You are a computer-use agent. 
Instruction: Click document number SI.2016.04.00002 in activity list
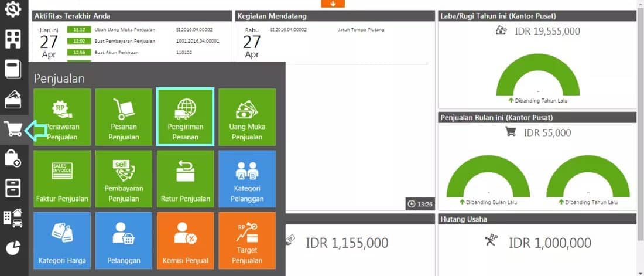tap(194, 30)
